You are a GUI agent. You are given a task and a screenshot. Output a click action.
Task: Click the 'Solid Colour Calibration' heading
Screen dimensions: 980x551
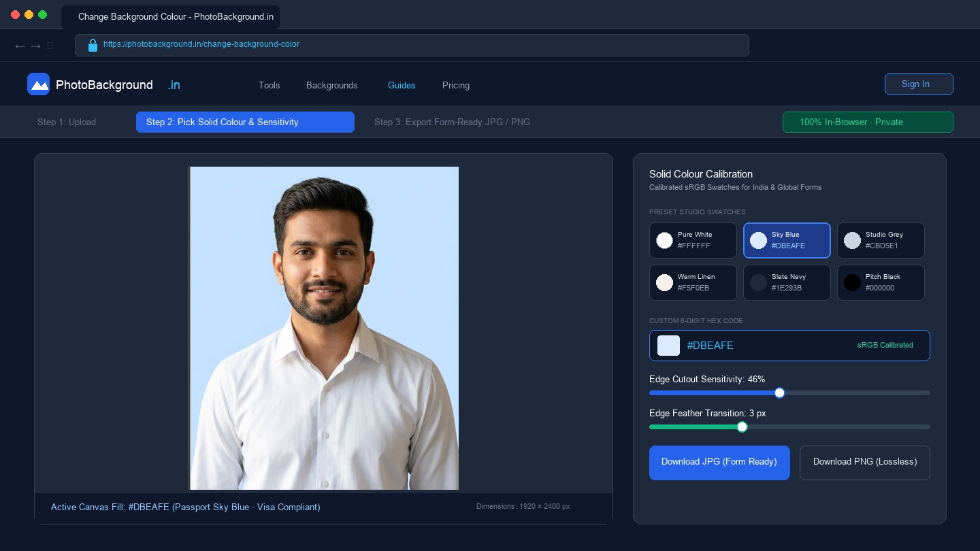coord(701,174)
